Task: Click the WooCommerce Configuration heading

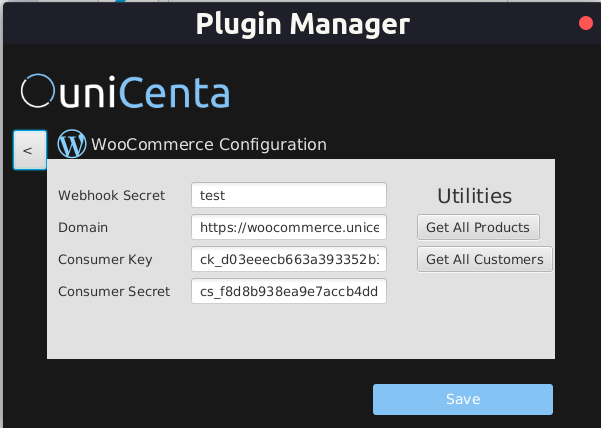Action: (x=209, y=144)
